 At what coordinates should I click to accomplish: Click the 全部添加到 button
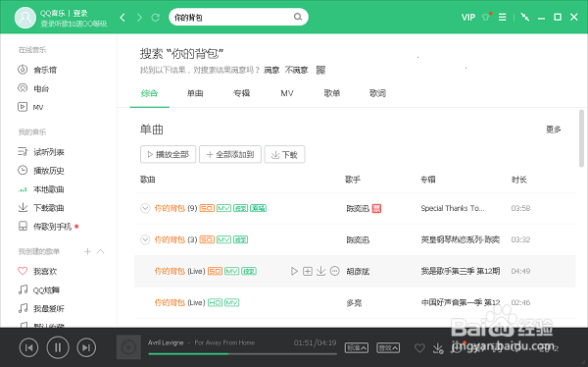click(230, 154)
